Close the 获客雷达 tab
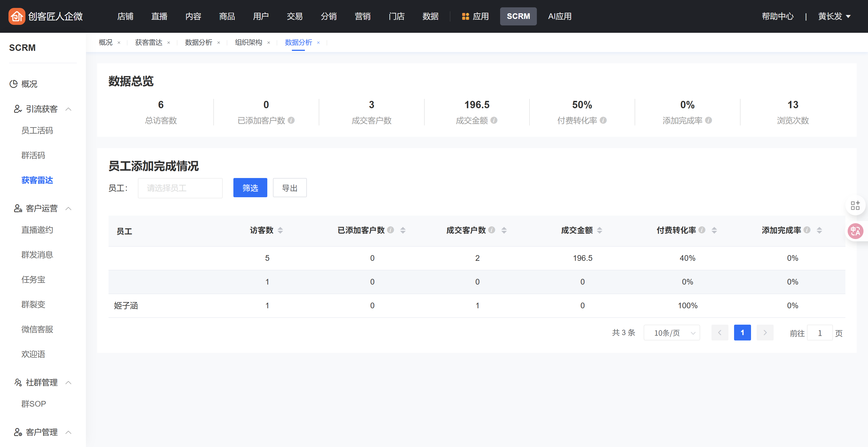Image resolution: width=868 pixels, height=447 pixels. tap(168, 43)
